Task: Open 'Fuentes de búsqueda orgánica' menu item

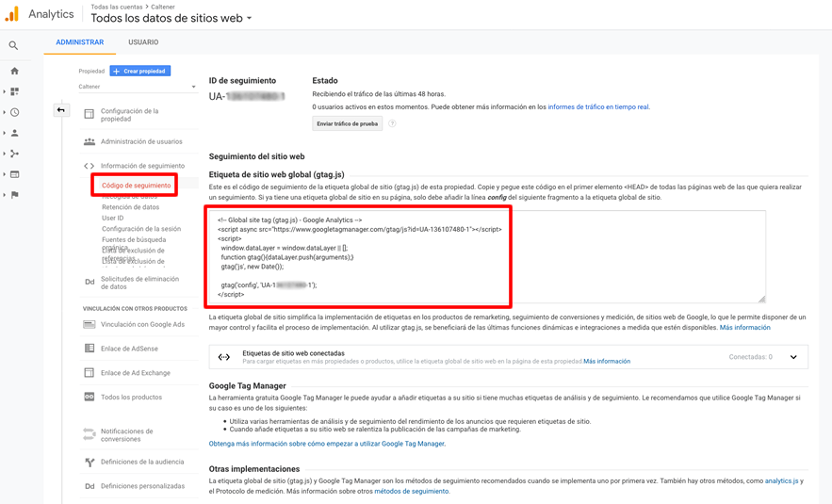Action: [x=134, y=243]
